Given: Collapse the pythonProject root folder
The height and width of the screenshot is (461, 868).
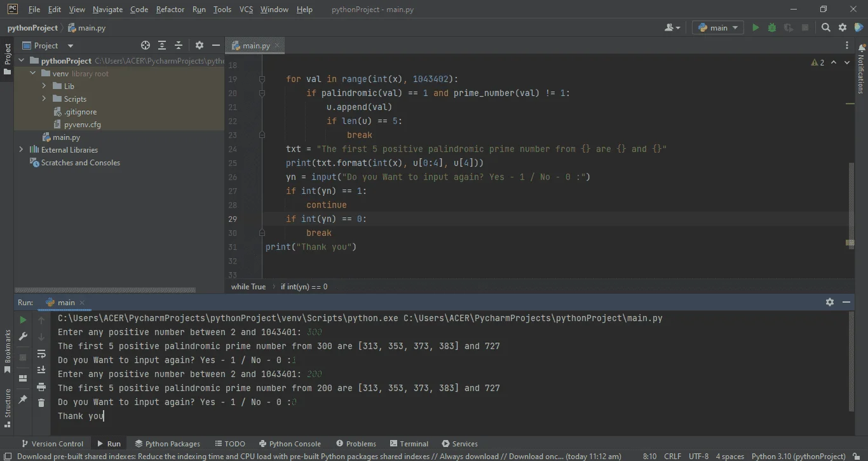Looking at the screenshot, I should pyautogui.click(x=22, y=61).
